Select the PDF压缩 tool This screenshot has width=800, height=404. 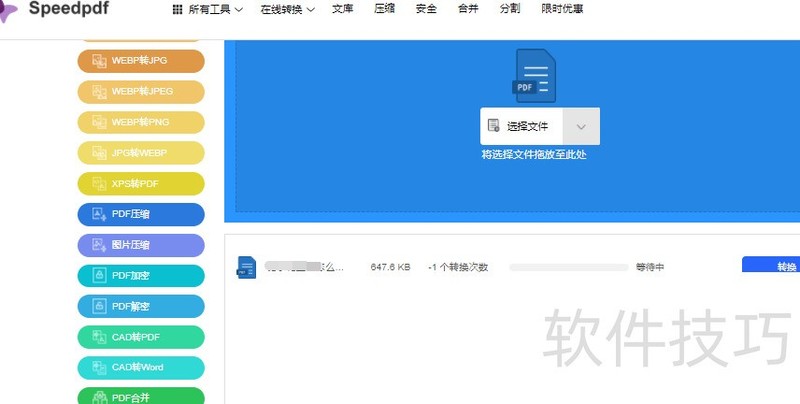141,214
